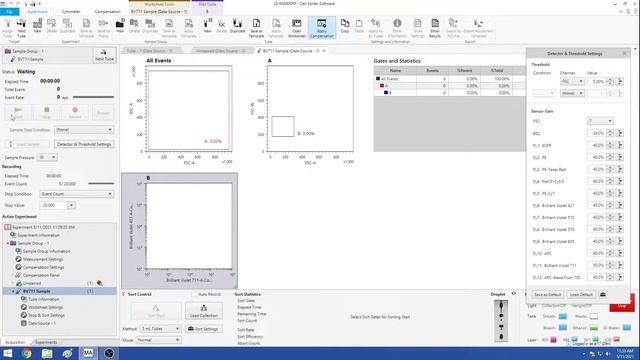Create a new tube from the ribbon
Image resolution: width=640 pixels, height=360 pixels.
pos(207,27)
